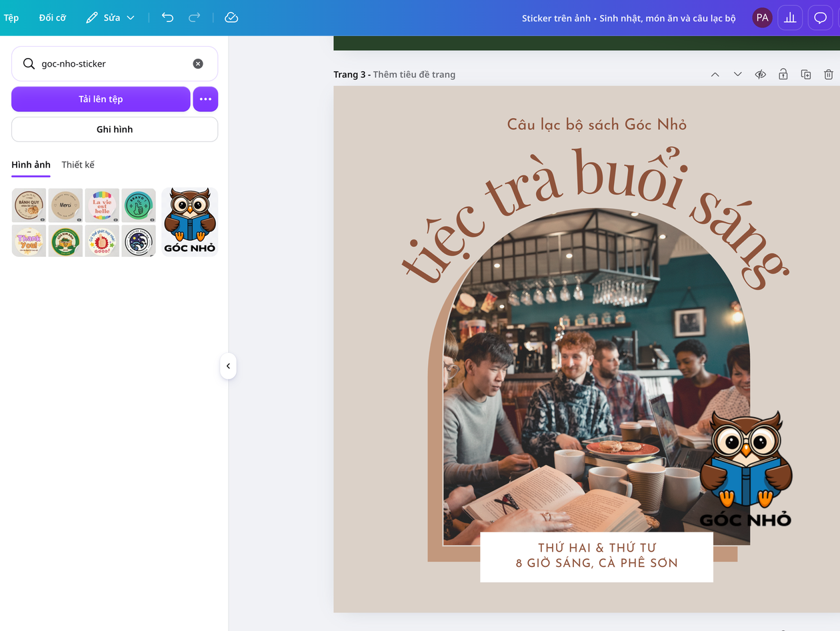Image resolution: width=840 pixels, height=631 pixels.
Task: Select the BÁNH QUY sticker thumbnail
Action: 29,205
